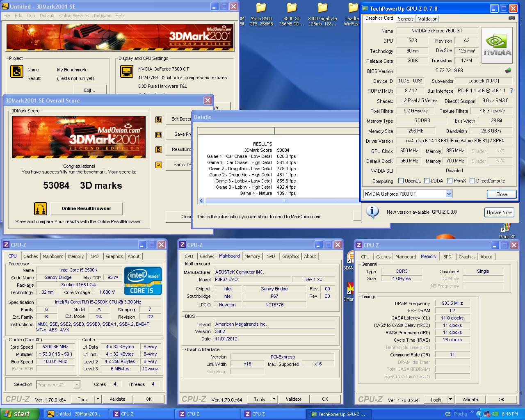Image resolution: width=525 pixels, height=420 pixels.
Task: Expand Tools dropdown arrow in CPU-Z CPU window
Action: click(x=98, y=399)
